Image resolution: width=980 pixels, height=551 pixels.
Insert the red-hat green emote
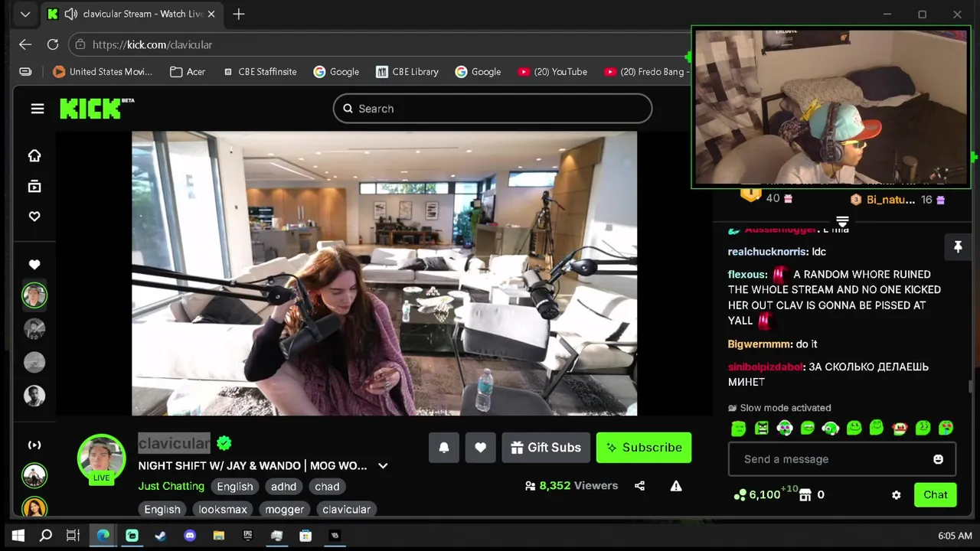pyautogui.click(x=900, y=429)
